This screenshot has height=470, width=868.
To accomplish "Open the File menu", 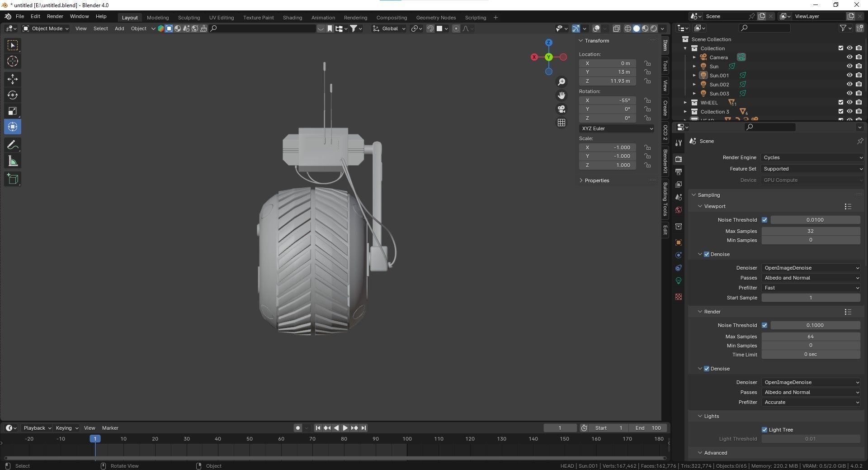I will (20, 16).
